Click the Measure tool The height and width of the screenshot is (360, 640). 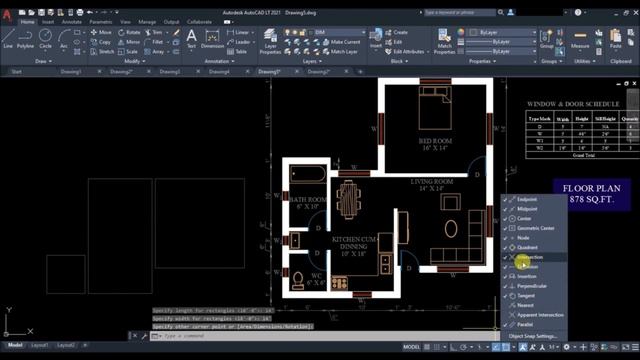coord(580,39)
